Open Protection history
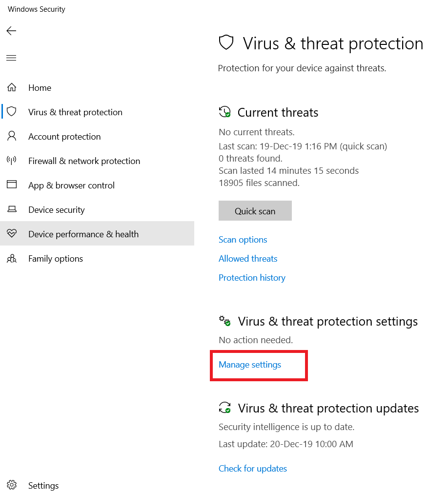This screenshot has width=448, height=494. coord(252,278)
